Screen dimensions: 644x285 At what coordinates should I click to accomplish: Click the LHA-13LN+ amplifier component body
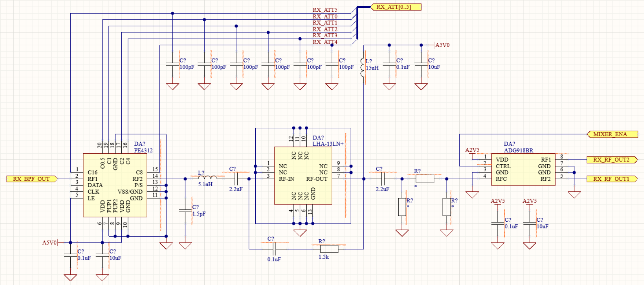tap(303, 176)
